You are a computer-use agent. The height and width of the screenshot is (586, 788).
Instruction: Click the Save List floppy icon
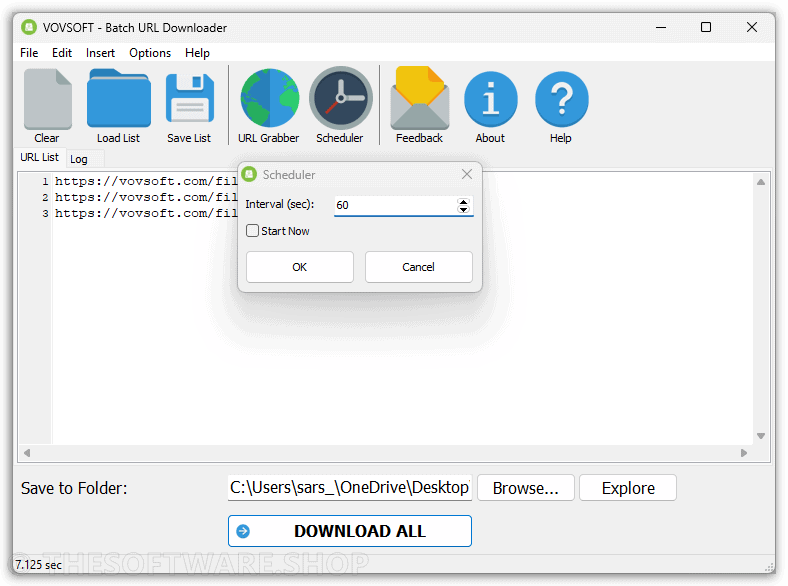(189, 98)
